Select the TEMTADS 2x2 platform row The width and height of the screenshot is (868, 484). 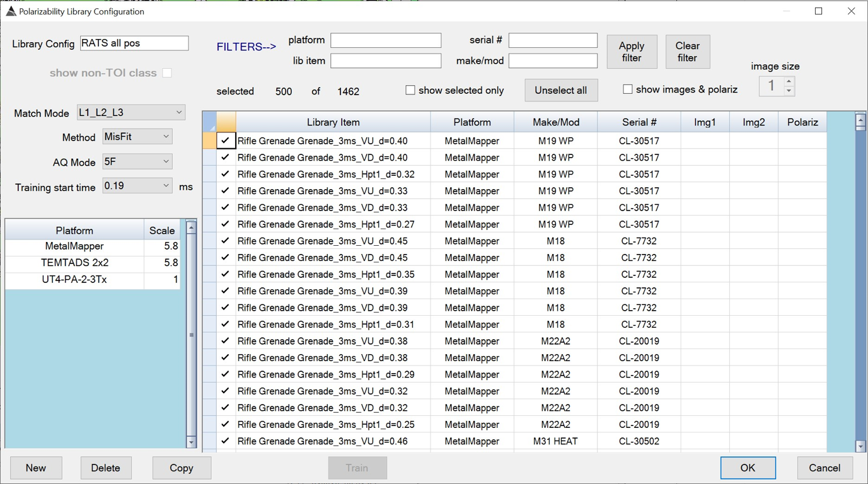pos(74,263)
